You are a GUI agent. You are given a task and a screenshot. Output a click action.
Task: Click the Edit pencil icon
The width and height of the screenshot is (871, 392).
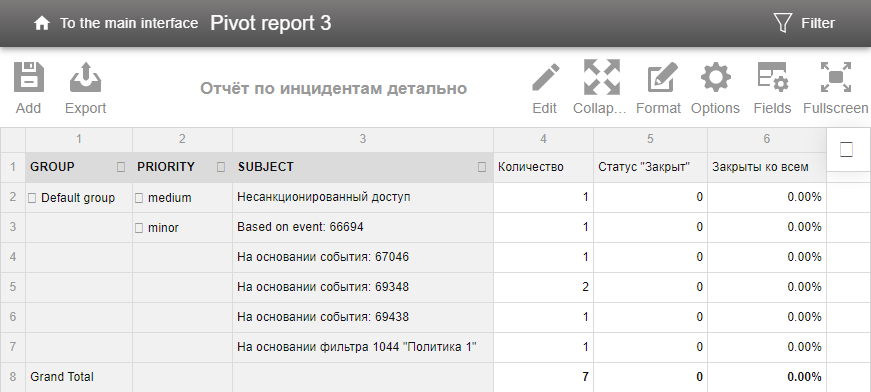(545, 77)
